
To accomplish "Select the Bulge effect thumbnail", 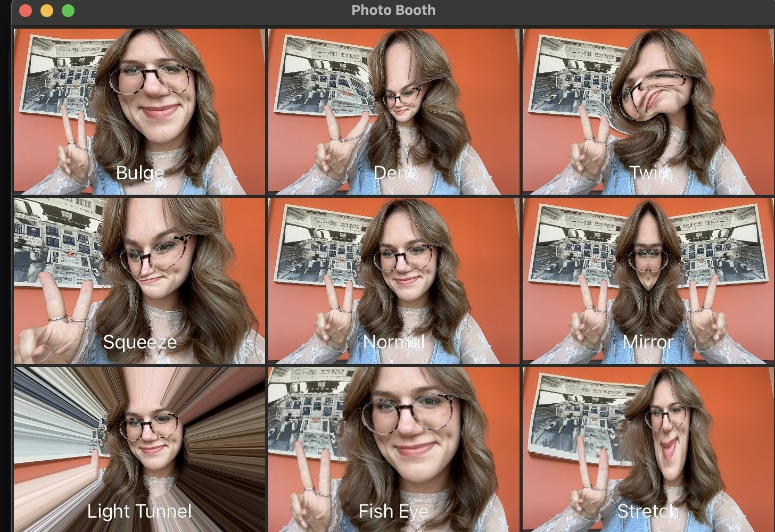I will point(139,112).
